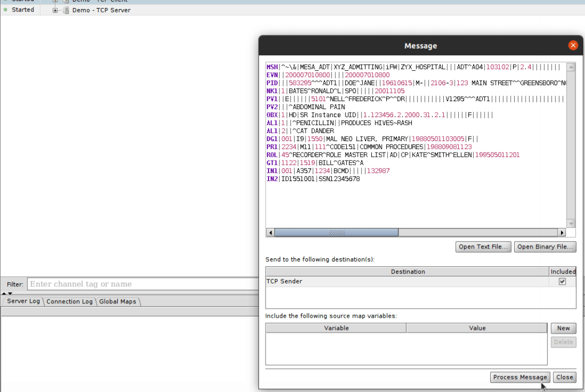This screenshot has height=392, width=585.
Task: Expand the Demo - TCP Server tree node
Action: click(x=54, y=10)
